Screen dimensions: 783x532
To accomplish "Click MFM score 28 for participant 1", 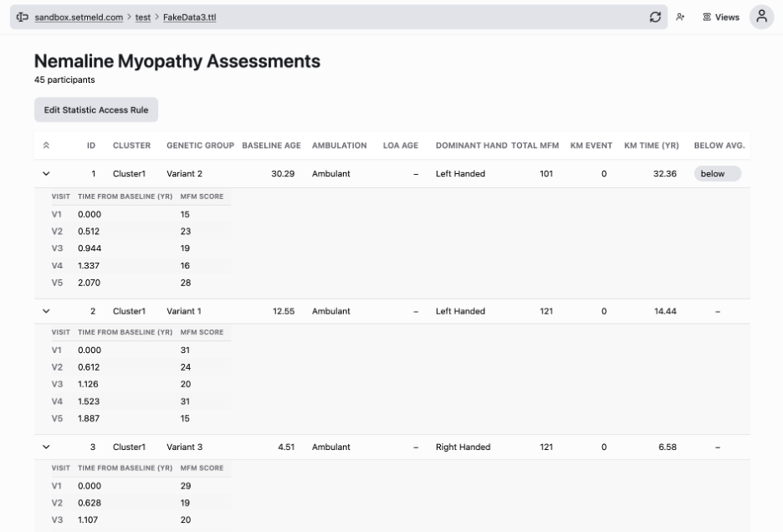I will [185, 282].
